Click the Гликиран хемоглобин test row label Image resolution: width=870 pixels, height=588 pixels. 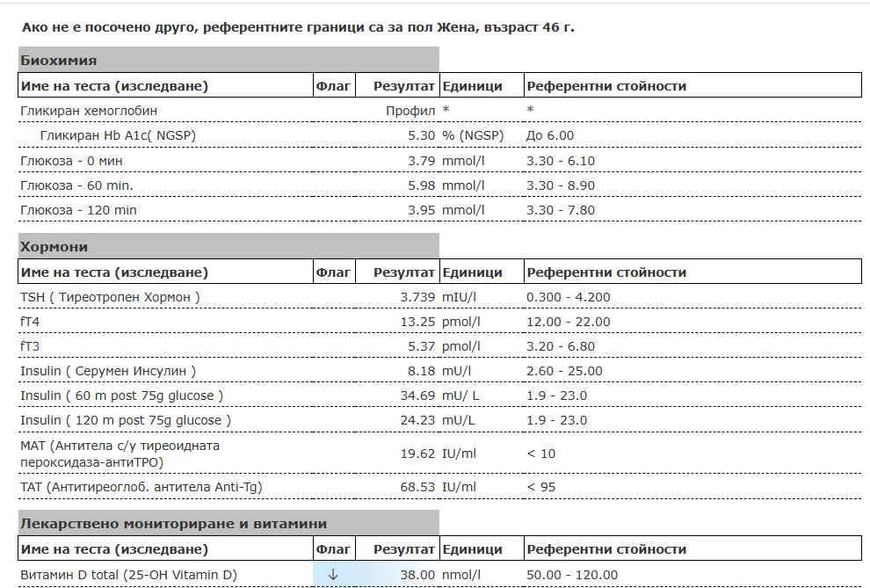89,111
